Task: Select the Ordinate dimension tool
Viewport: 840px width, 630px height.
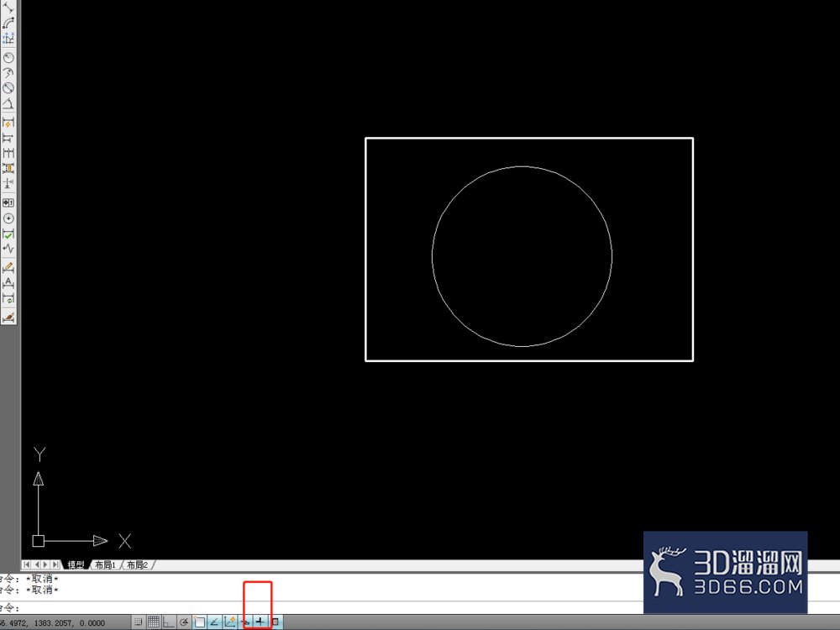Action: pos(8,38)
